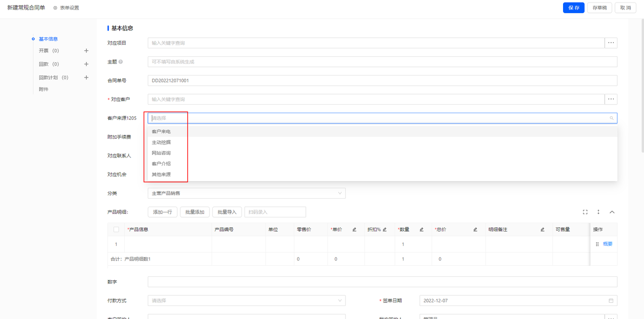Click the 合同单号 field DD202212071001
The width and height of the screenshot is (644, 319).
point(382,81)
